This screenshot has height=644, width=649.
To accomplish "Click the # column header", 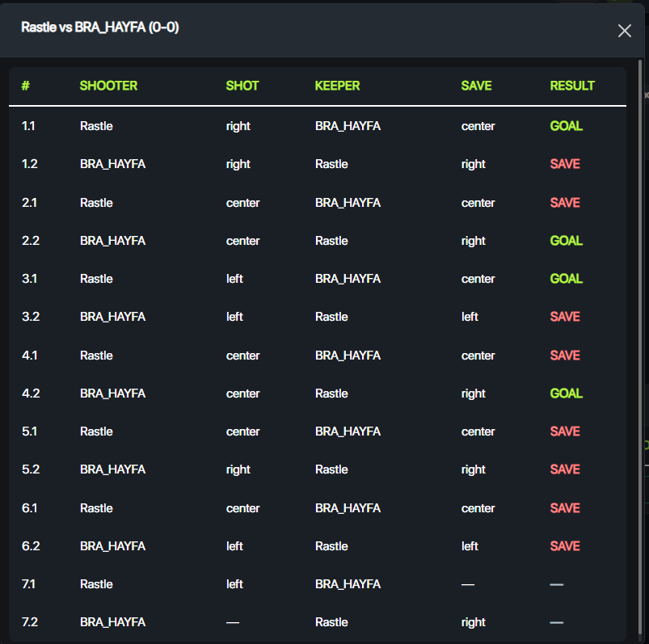I will point(26,86).
